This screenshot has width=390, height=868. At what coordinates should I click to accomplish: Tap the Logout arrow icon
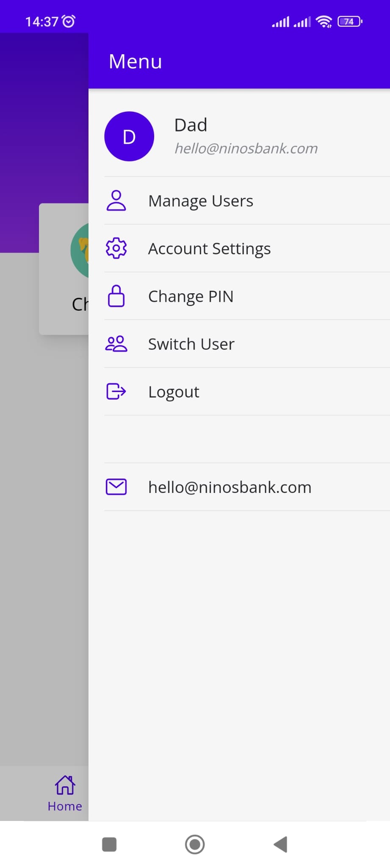(x=116, y=391)
